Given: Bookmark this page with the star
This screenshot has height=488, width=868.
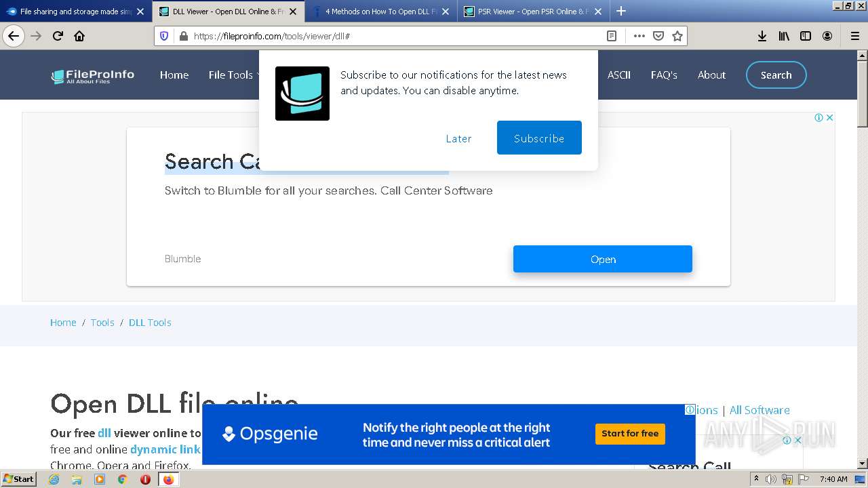Looking at the screenshot, I should (677, 36).
